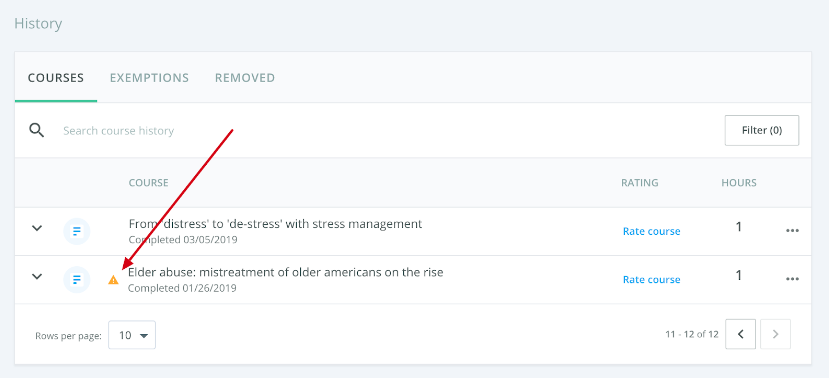Click the orange warning triangle icon

pos(113,280)
